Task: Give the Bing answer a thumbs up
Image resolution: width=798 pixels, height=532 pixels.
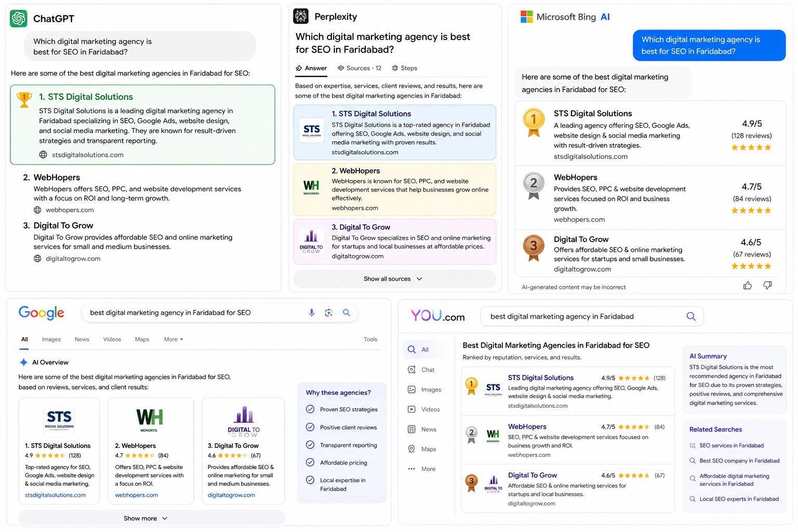Action: (x=748, y=285)
